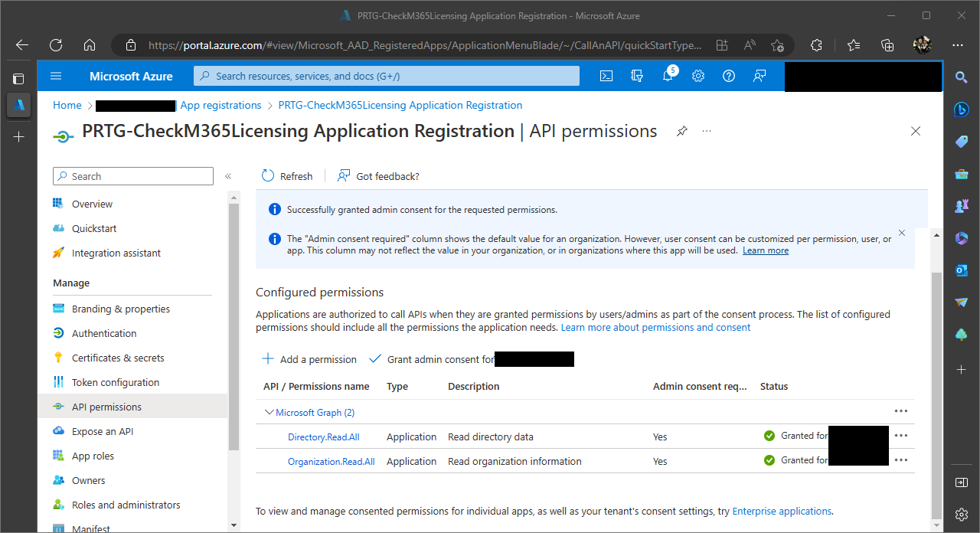Screen dimensions: 980x533
Task: Click Add a permission
Action: [x=309, y=359]
